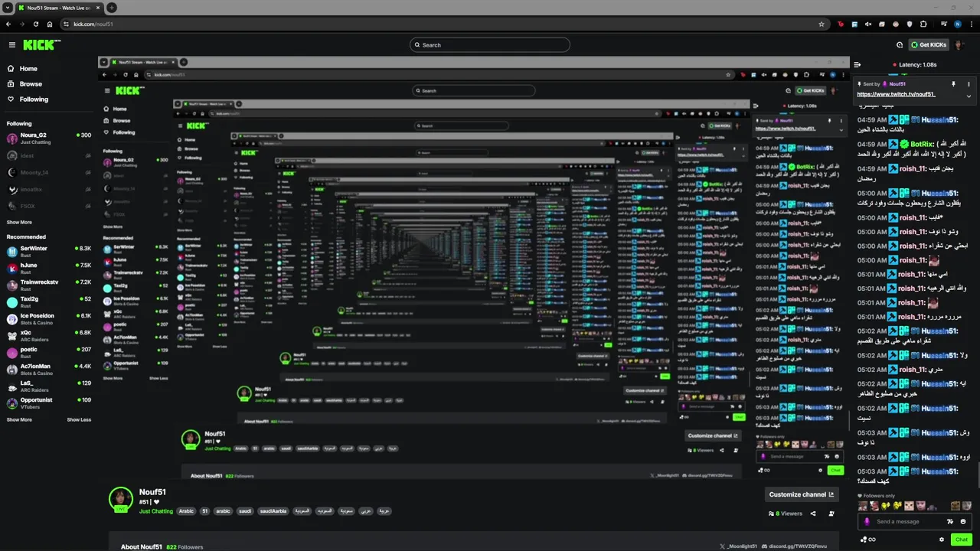Open xQc's channel in main Recommended list
The height and width of the screenshot is (551, 980).
47,335
